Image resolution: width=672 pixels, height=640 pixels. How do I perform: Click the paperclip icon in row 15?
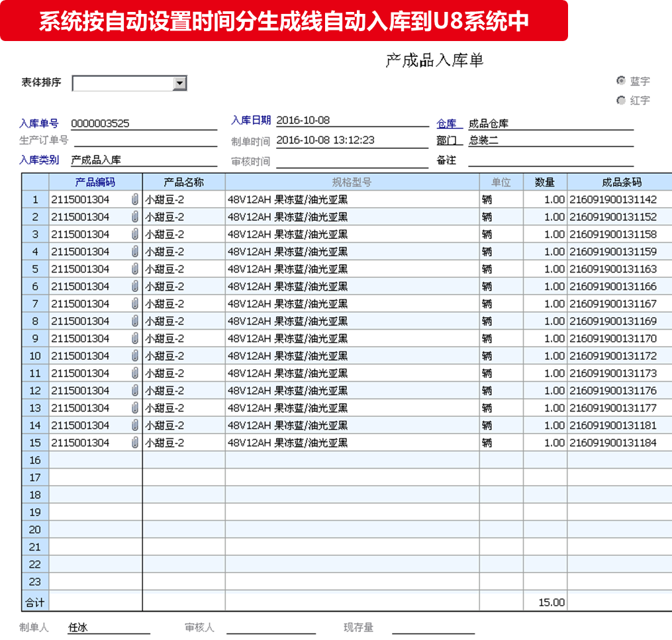(135, 443)
